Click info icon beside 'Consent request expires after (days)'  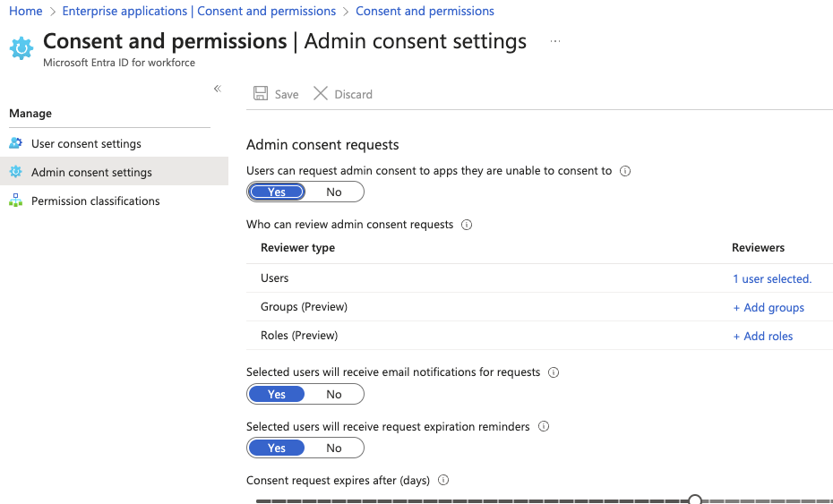click(x=443, y=480)
